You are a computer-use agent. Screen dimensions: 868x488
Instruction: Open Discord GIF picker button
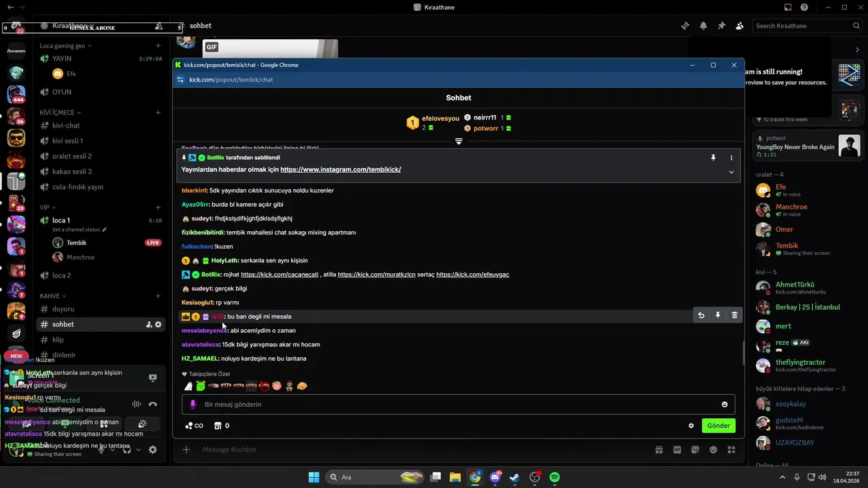(677, 449)
